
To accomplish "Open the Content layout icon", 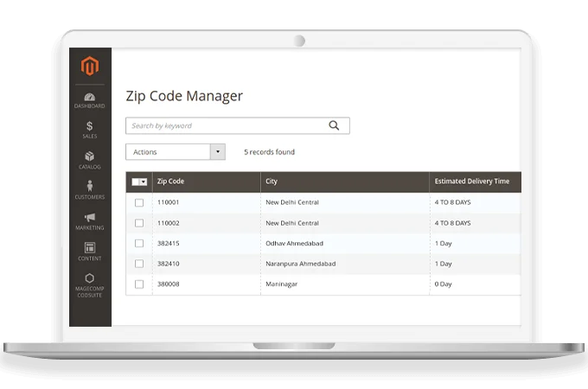I will [x=90, y=248].
